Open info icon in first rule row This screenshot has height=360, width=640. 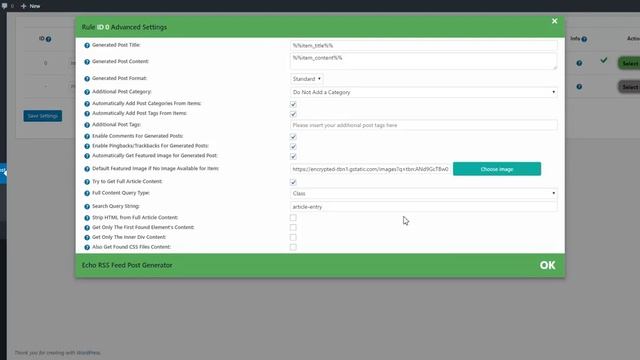pos(579,63)
